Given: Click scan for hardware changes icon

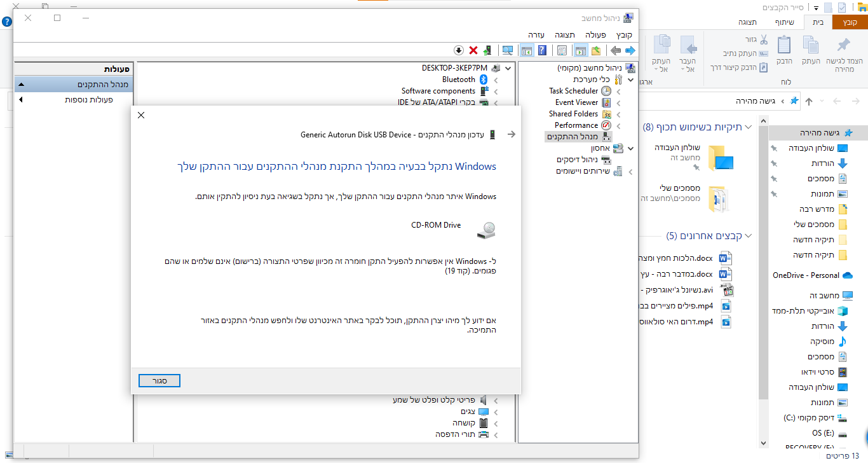Looking at the screenshot, I should coord(507,50).
